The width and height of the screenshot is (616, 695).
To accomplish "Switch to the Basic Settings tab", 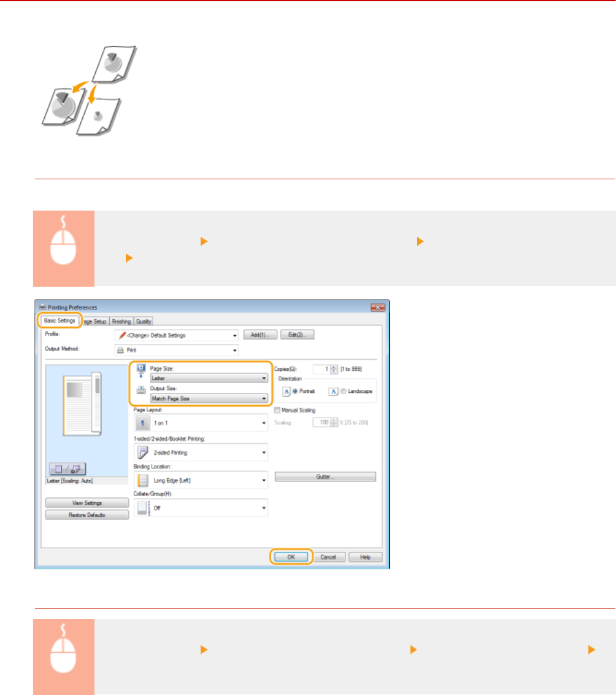I will click(60, 320).
